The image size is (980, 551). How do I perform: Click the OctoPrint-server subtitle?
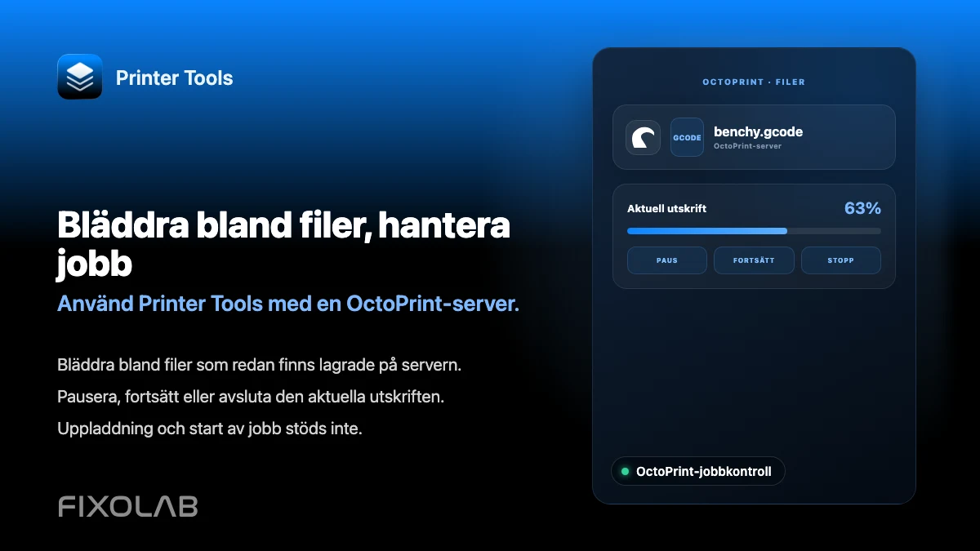747,147
